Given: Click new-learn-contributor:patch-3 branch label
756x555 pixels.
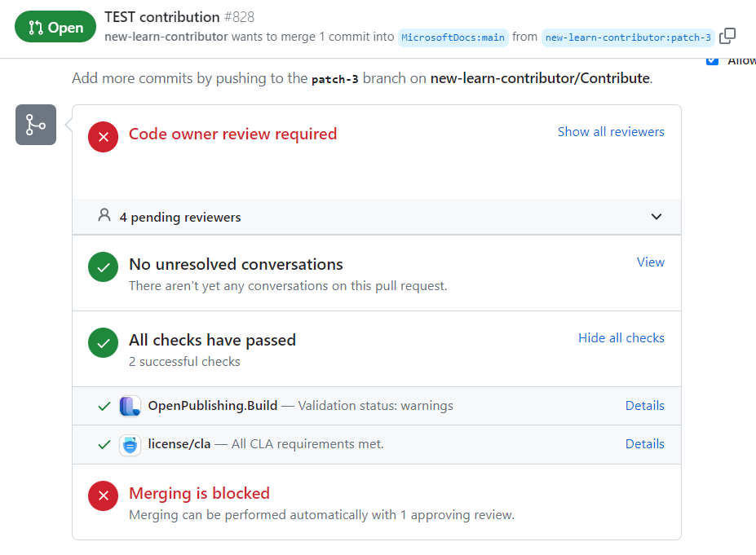Looking at the screenshot, I should [628, 37].
